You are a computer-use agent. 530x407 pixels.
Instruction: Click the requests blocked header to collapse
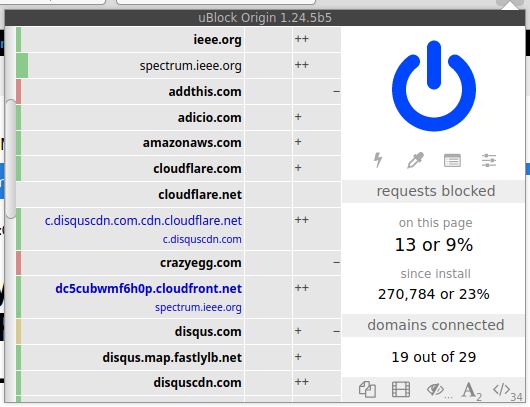pyautogui.click(x=434, y=191)
